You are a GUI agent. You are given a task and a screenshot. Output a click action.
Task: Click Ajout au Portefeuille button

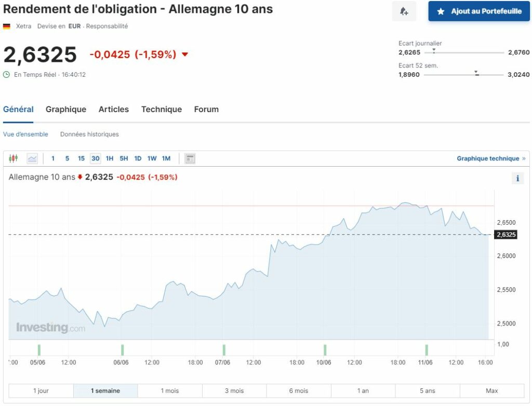pos(479,11)
